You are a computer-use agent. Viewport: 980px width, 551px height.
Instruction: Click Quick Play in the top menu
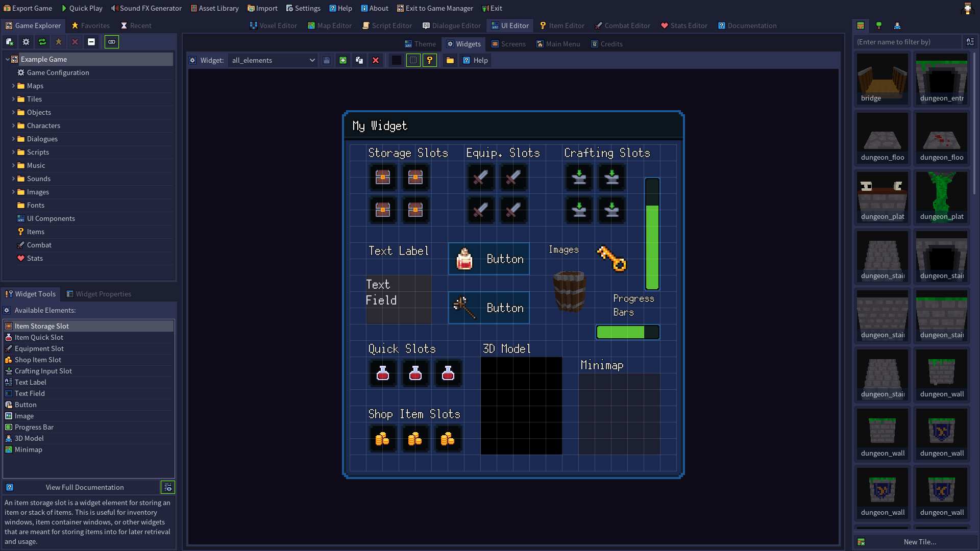[x=82, y=8]
